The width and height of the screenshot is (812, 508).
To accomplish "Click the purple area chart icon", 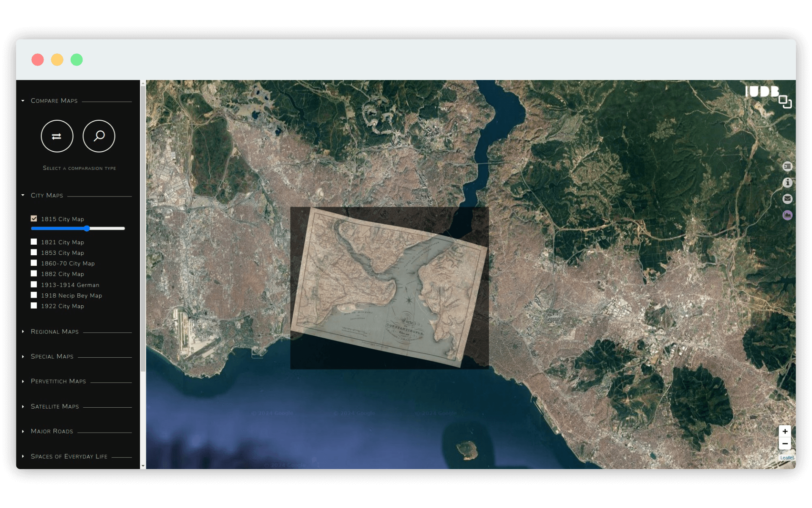I will [x=787, y=215].
